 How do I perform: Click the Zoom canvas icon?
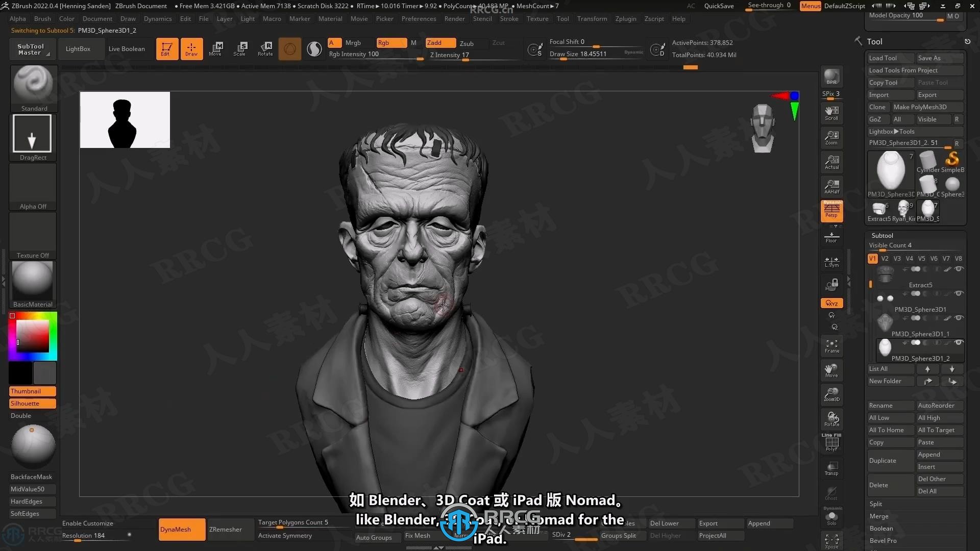[831, 137]
